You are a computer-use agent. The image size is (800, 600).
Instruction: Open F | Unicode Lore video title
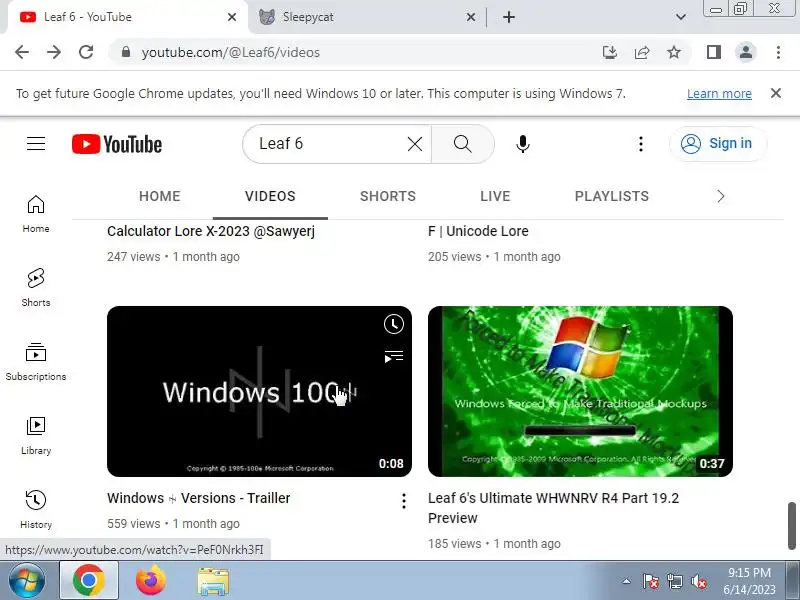[x=478, y=231]
